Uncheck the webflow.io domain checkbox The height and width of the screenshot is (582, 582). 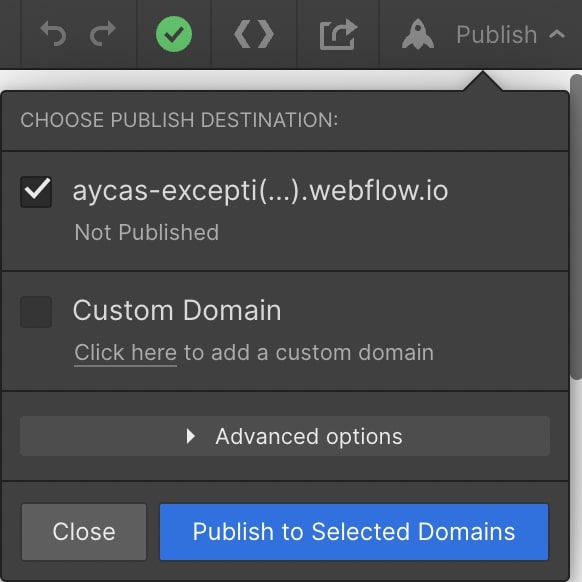coord(36,192)
